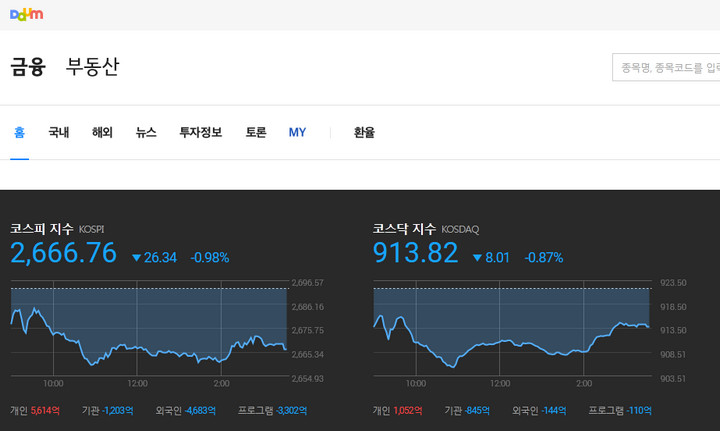Open the 뉴스 tab

[146, 132]
